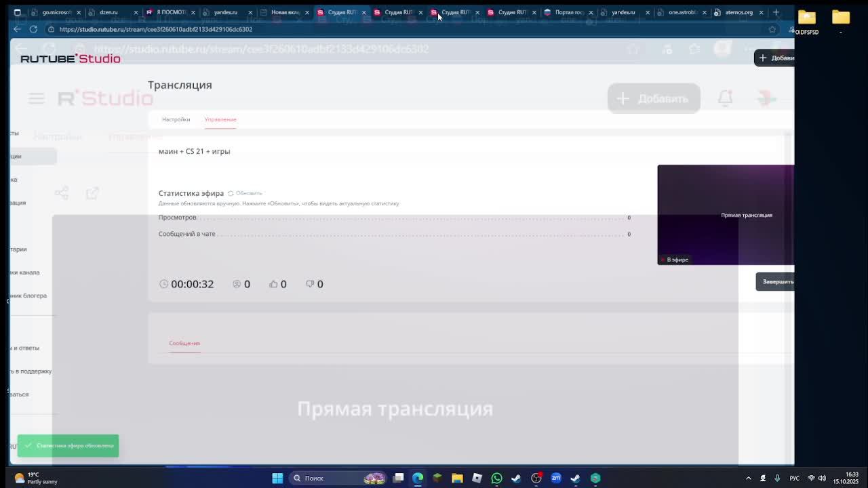The height and width of the screenshot is (488, 868).
Task: Open WhatsApp from the taskbar
Action: tap(496, 478)
